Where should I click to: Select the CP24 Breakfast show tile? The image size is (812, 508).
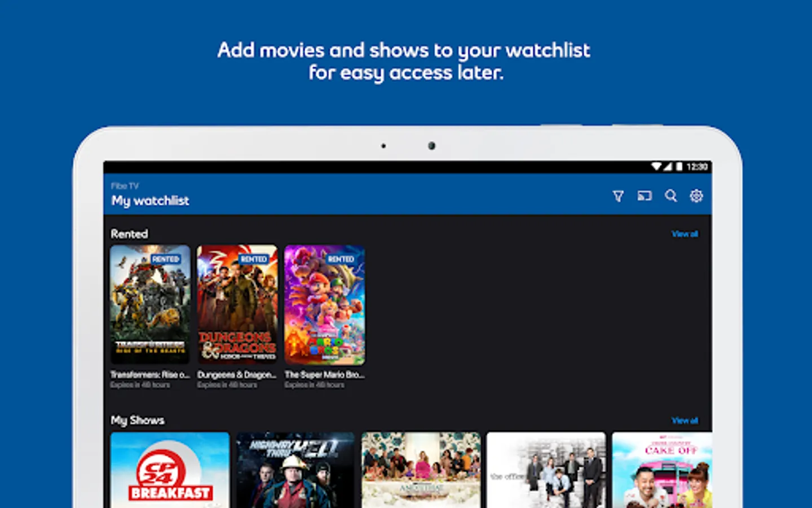click(x=170, y=470)
